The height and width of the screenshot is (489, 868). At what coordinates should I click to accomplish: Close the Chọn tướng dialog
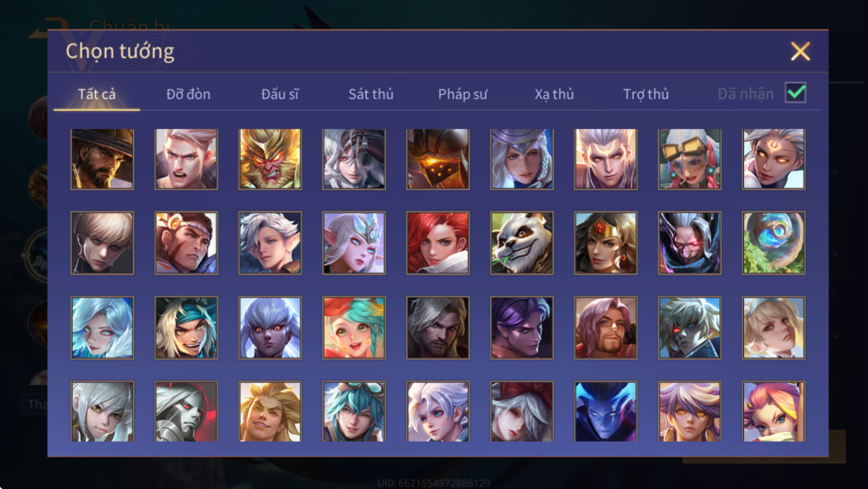coord(801,51)
